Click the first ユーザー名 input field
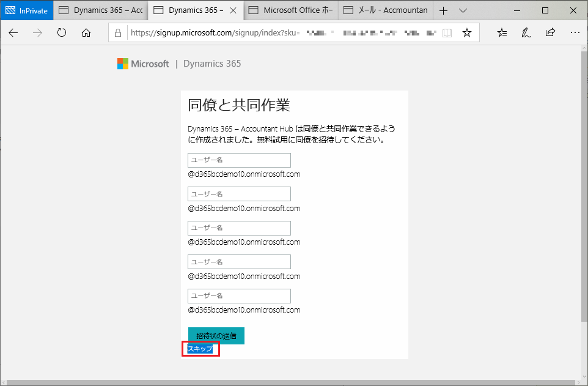588x386 pixels. 239,160
